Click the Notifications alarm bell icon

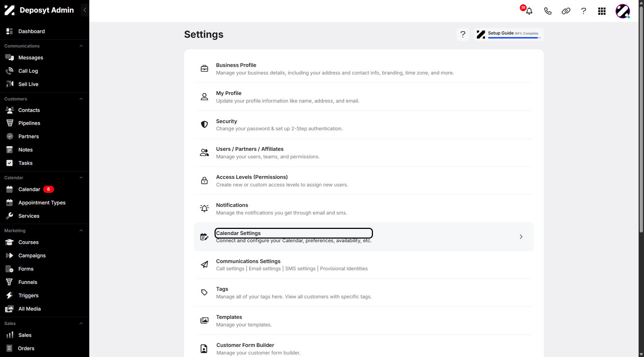tap(204, 208)
